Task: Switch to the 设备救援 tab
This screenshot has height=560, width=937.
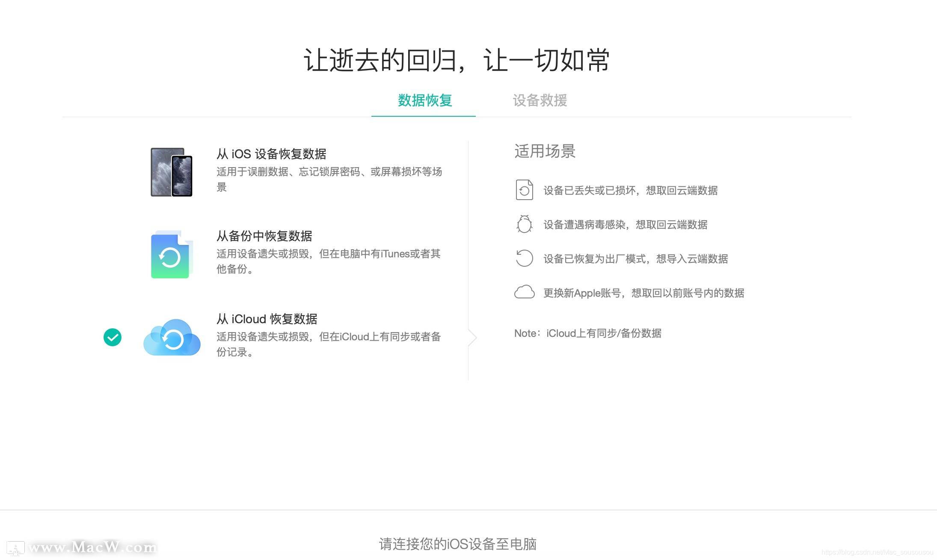Action: (x=540, y=100)
